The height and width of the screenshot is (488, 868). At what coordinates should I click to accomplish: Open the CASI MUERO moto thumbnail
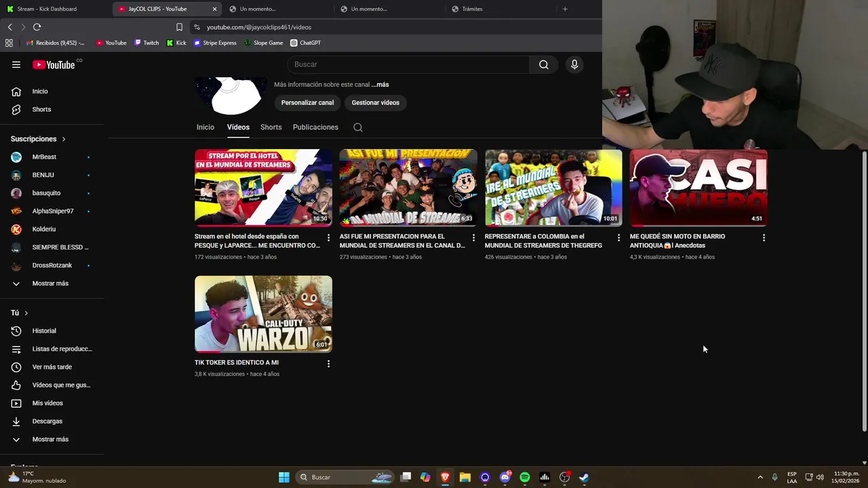tap(698, 188)
